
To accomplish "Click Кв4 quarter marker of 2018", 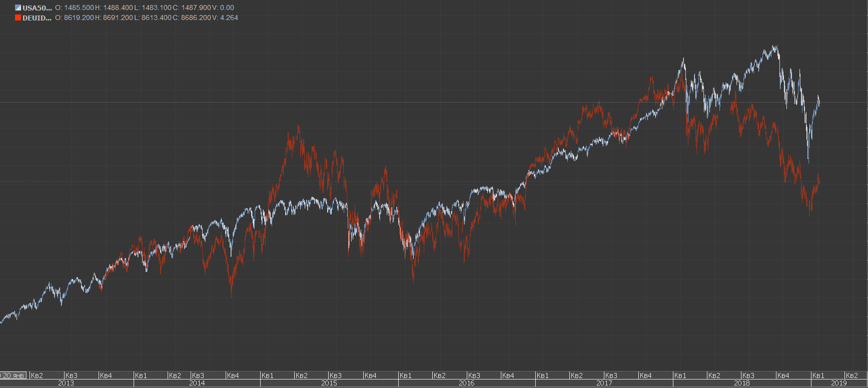I will tap(783, 375).
